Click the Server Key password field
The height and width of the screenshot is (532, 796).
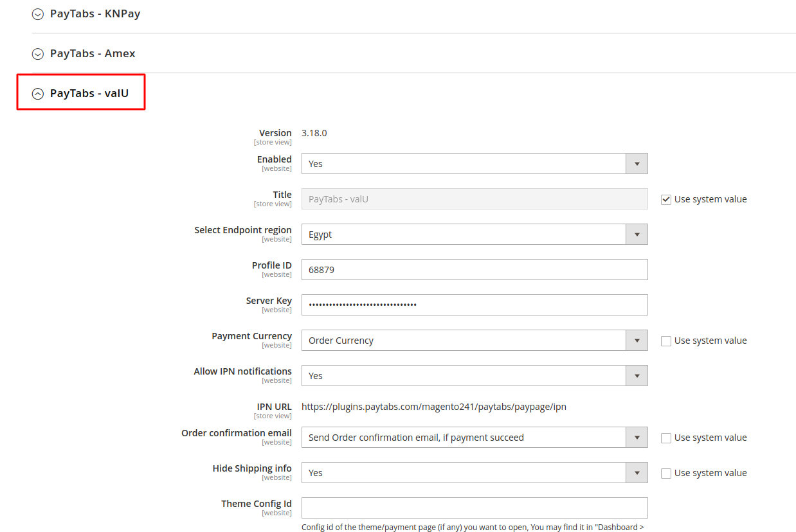coord(475,305)
